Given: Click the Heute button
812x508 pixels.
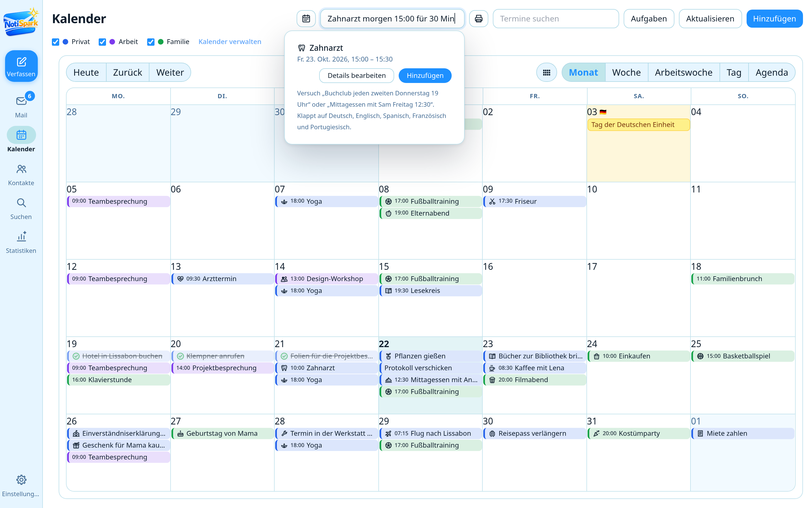Looking at the screenshot, I should pyautogui.click(x=86, y=72).
